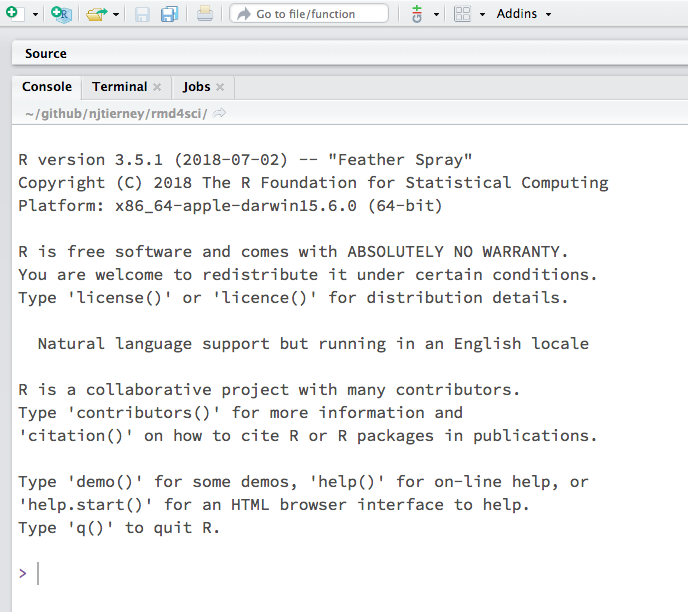Click the ~/github/njtierney/rmd4sci/ path text

point(116,114)
